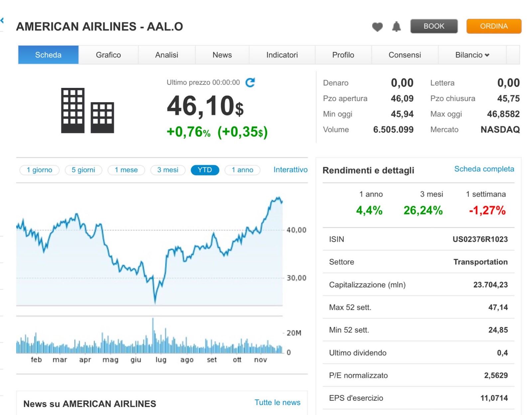This screenshot has width=532, height=415.
Task: Choose the 3 mesi chart range
Action: [168, 170]
